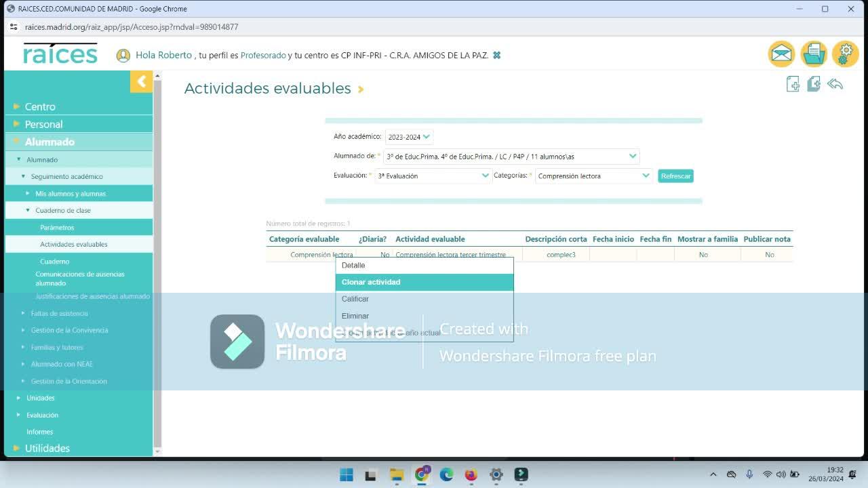Click the Filmora taskbar icon

coord(521,474)
